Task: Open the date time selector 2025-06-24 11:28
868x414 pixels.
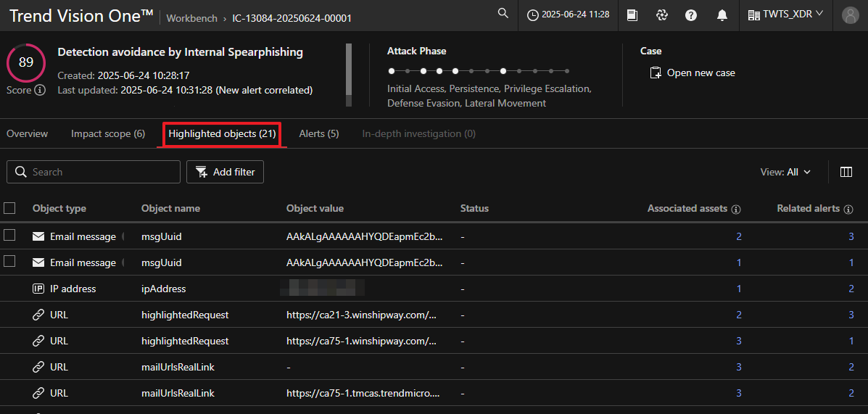Action: [x=569, y=15]
